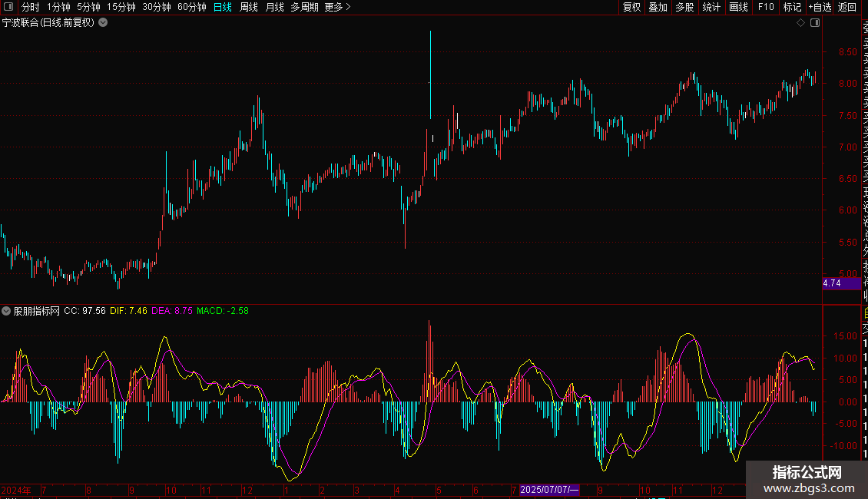Expand dropdown beside 宁波联合 chart title
This screenshot has height=499, width=868.
103,23
